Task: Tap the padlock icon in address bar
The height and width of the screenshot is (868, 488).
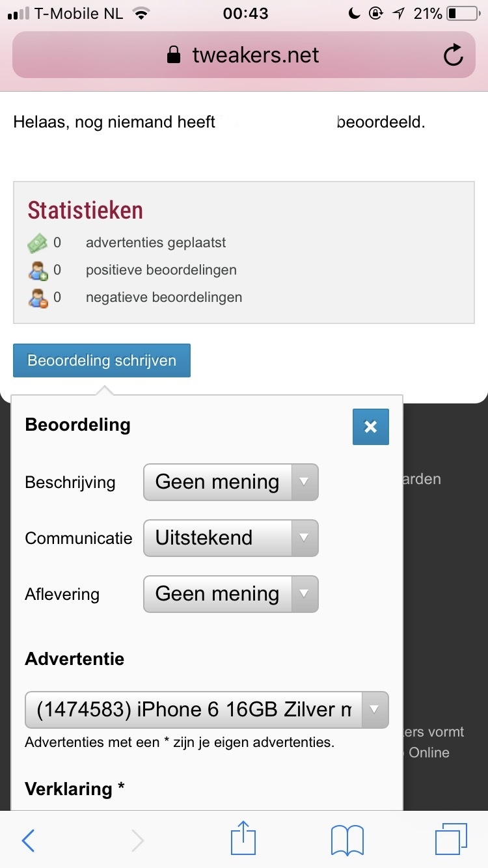Action: [173, 55]
